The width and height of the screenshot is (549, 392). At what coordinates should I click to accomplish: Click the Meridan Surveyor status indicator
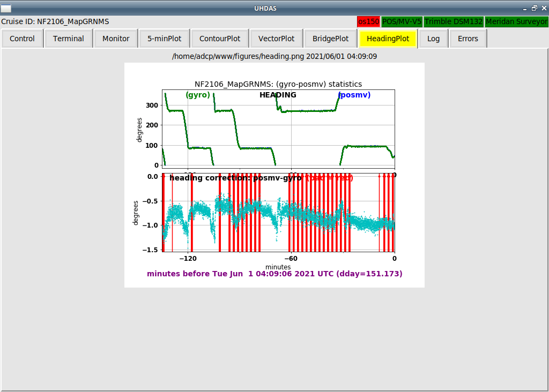coord(516,21)
